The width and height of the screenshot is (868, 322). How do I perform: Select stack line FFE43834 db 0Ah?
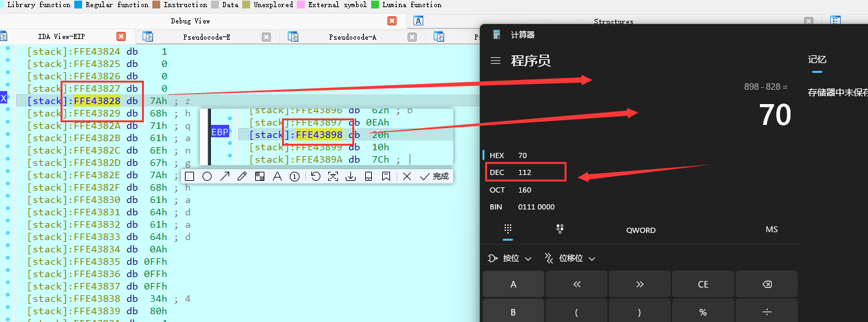(98, 249)
